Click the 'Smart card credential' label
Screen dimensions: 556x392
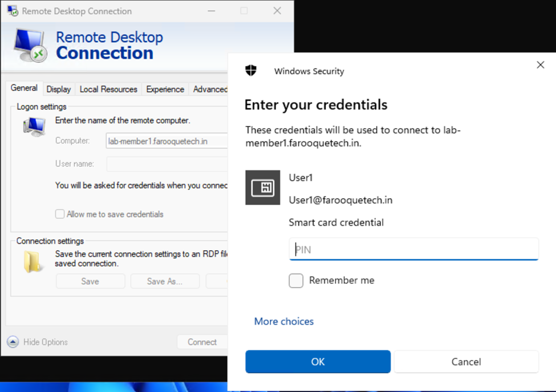coord(336,223)
